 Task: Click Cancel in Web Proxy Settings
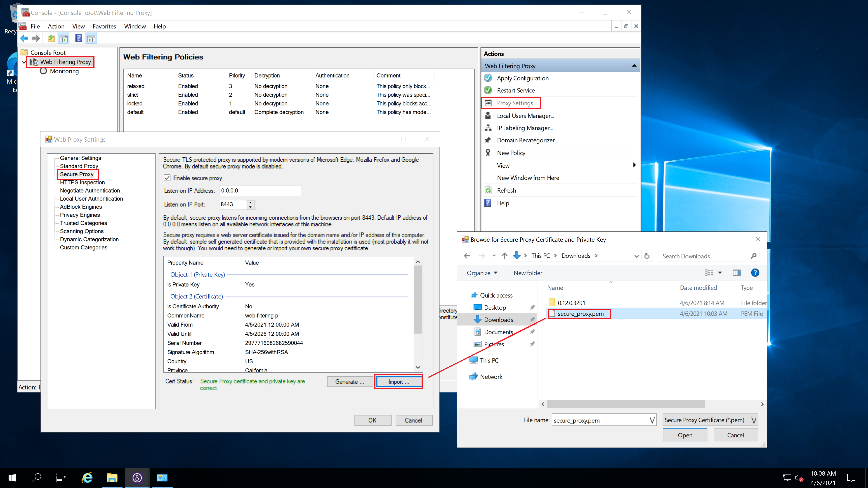point(413,420)
